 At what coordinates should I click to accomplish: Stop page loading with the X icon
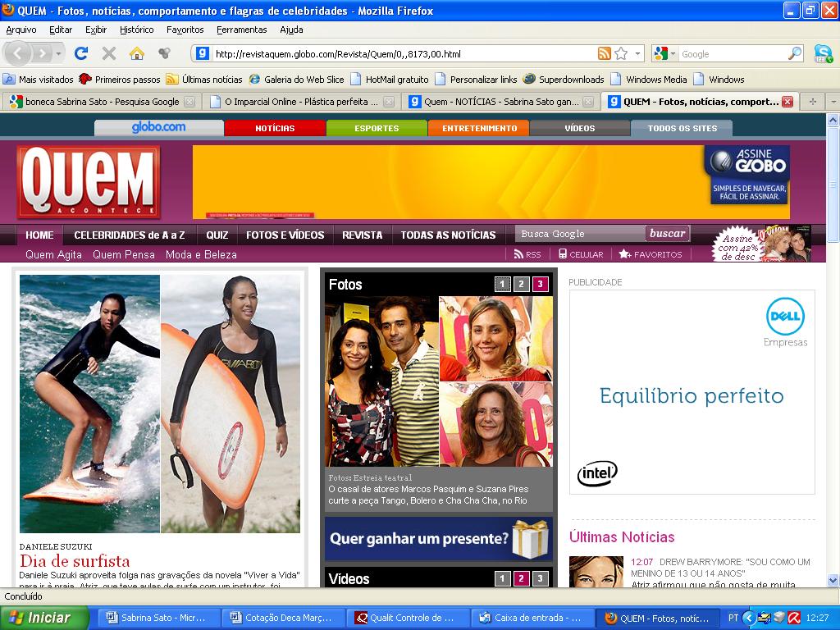[108, 52]
